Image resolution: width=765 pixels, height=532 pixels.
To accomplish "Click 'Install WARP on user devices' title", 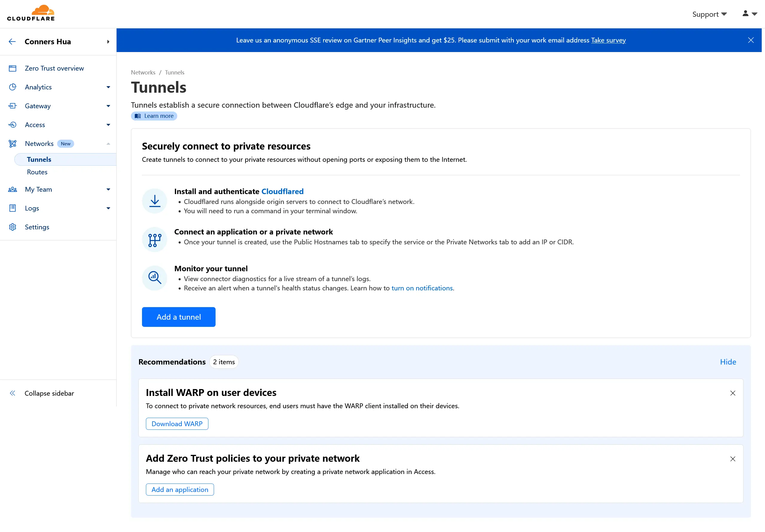I will point(211,392).
